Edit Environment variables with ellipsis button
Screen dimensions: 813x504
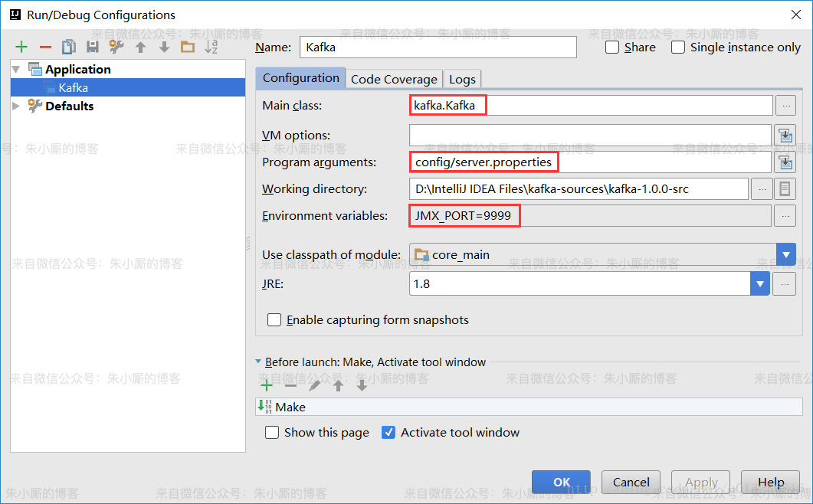785,216
